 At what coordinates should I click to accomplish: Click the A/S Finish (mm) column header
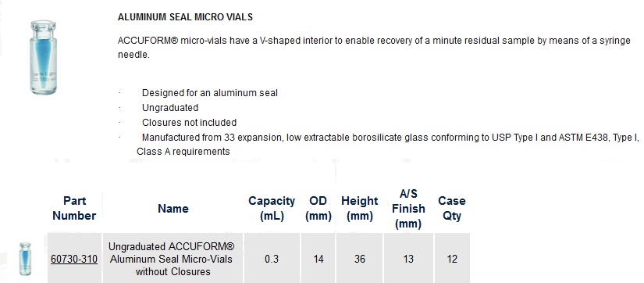click(x=408, y=209)
